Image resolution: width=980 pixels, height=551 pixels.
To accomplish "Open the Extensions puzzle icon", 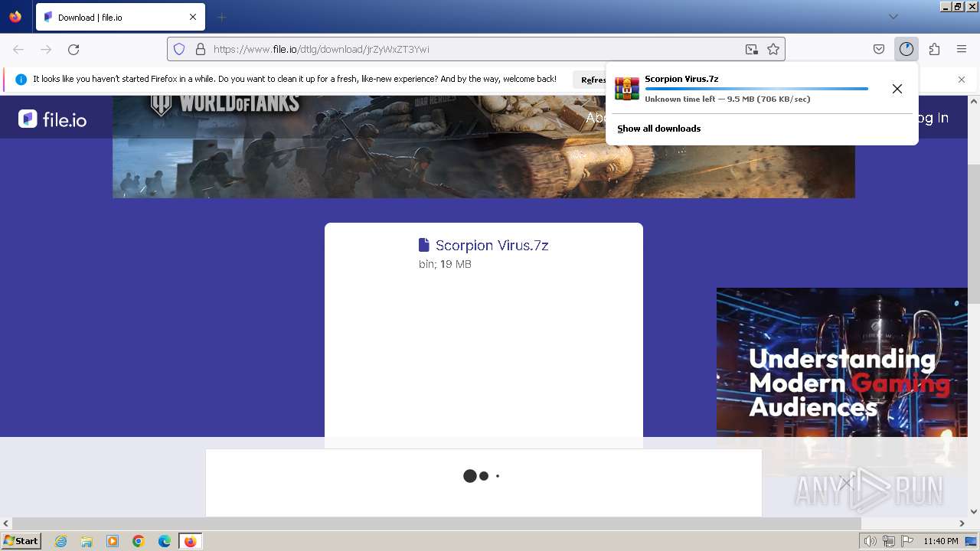I will [x=934, y=49].
